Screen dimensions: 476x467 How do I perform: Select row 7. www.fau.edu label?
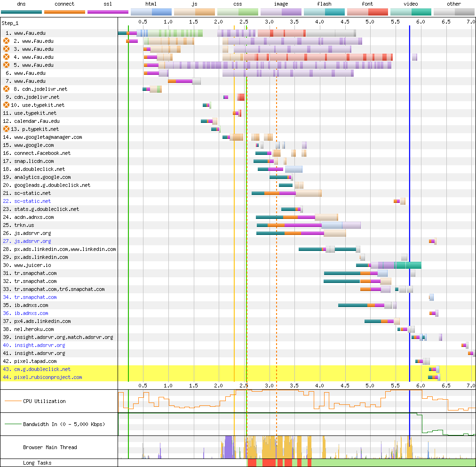(25, 81)
